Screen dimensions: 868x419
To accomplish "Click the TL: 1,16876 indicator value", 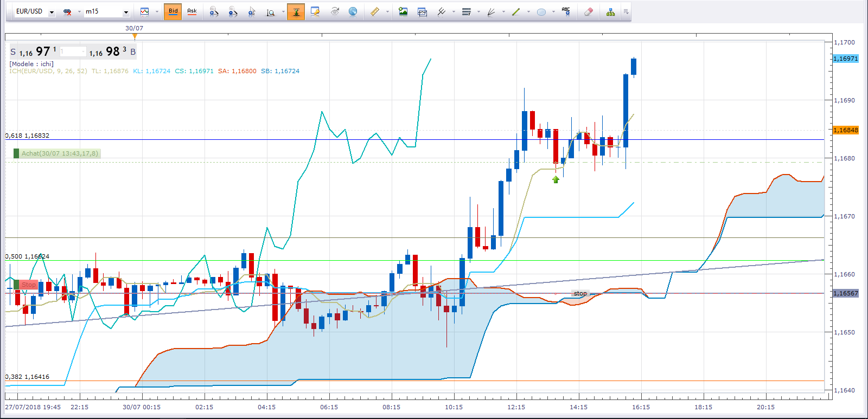I will point(110,71).
